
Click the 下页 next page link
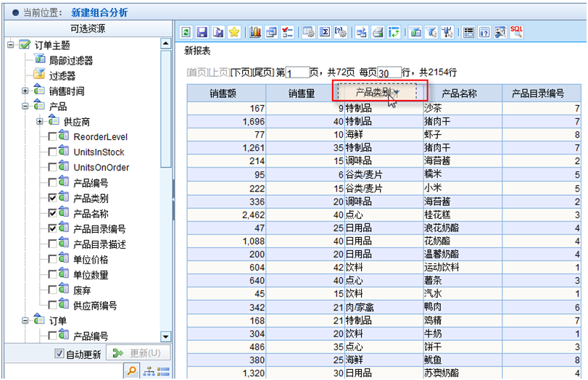pyautogui.click(x=241, y=72)
